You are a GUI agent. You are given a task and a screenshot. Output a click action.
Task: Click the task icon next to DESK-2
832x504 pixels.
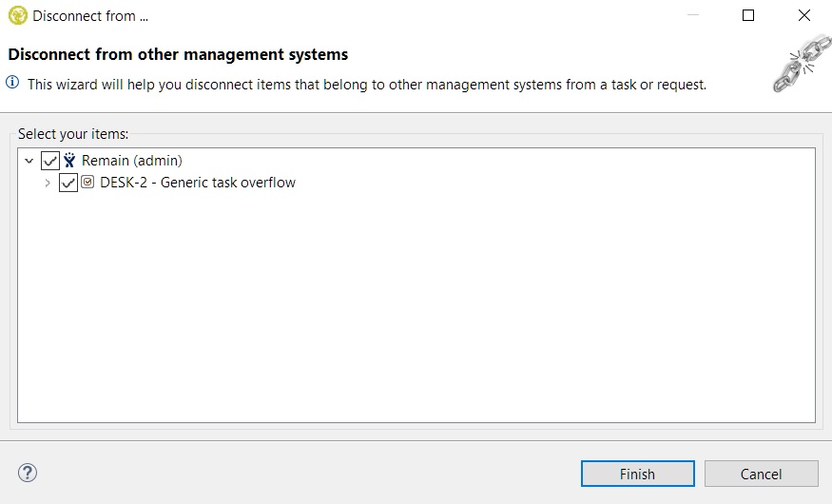coord(87,183)
